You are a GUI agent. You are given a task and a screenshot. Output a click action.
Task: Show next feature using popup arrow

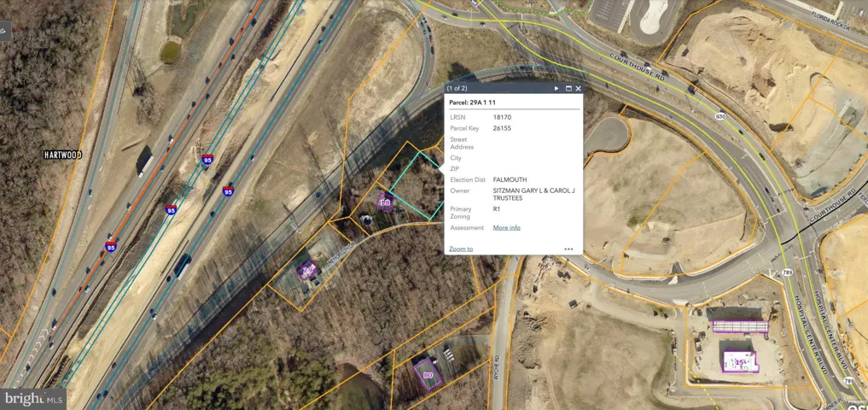pos(556,88)
